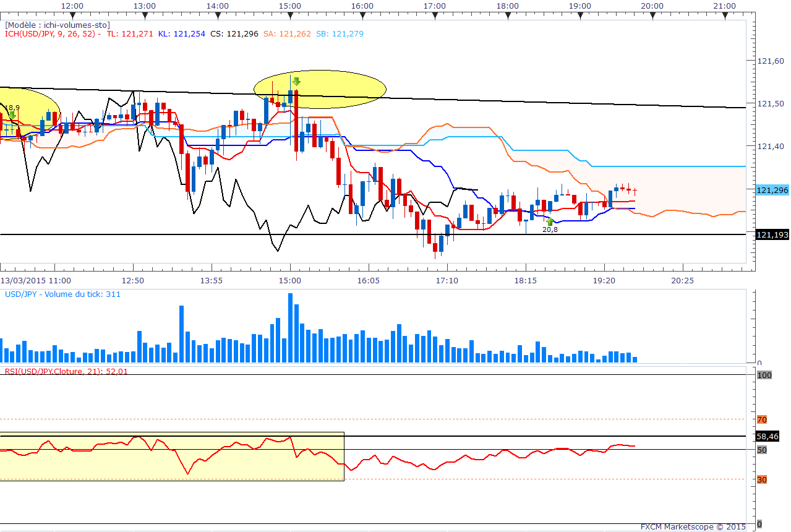Image resolution: width=791 pixels, height=532 pixels.
Task: Select the yellow rectangle on the RSI panel
Action: tap(172, 456)
